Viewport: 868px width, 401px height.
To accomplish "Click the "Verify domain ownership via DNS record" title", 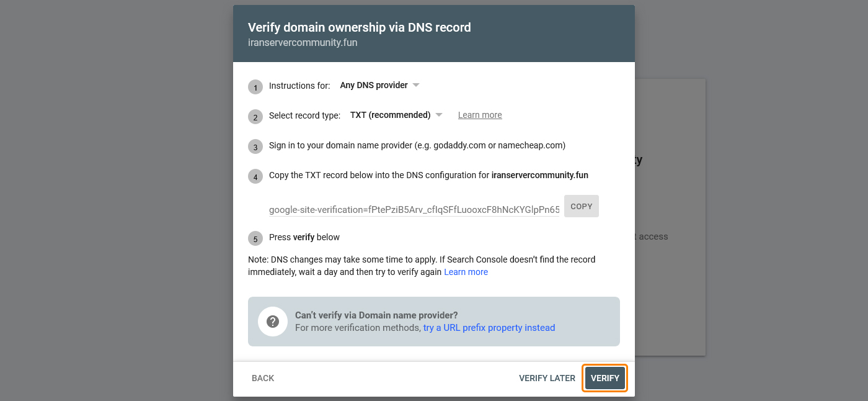I will point(360,27).
